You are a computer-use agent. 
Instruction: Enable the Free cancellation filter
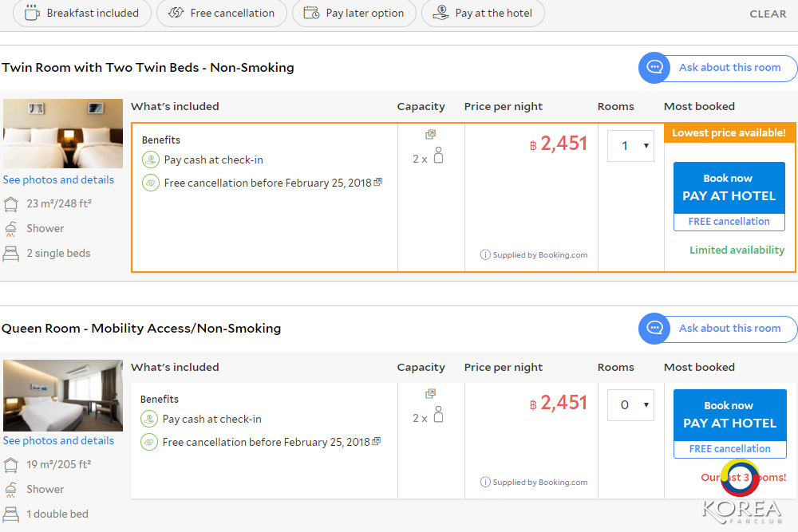(222, 13)
